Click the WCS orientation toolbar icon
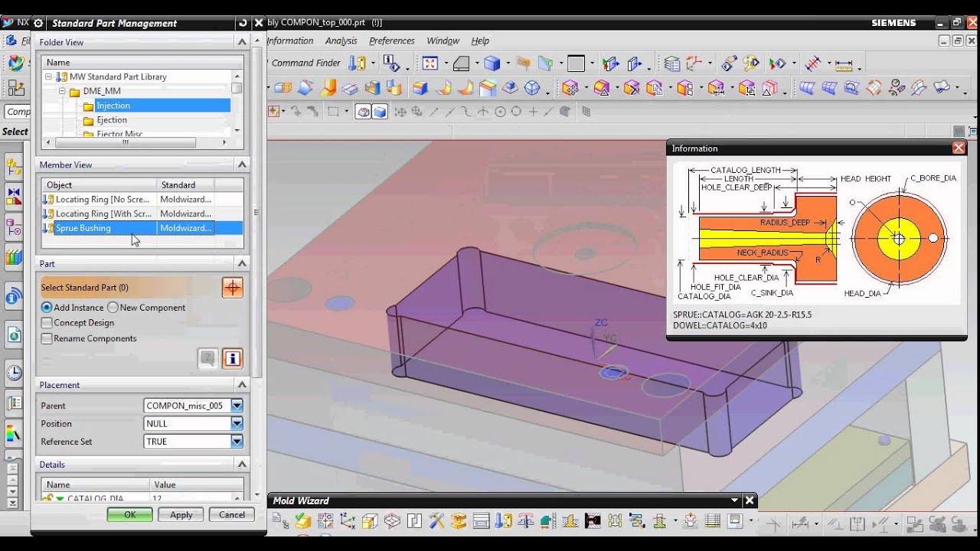The image size is (980, 551). click(694, 64)
